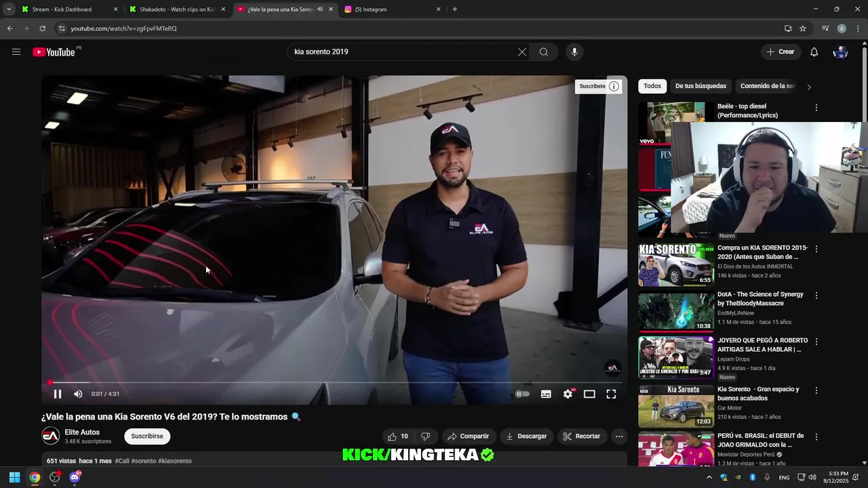Viewport: 868px width, 488px height.
Task: Open the YouTube guide hamburger menu
Action: click(16, 52)
